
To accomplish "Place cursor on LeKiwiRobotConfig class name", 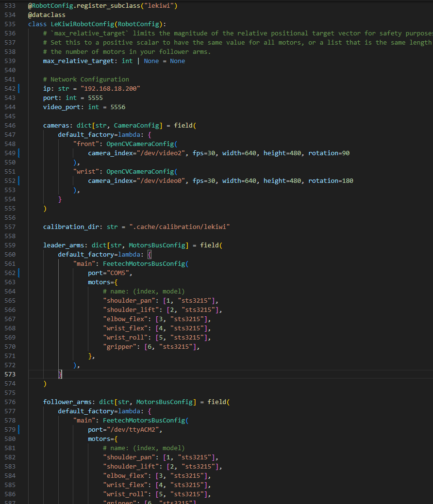I will (83, 24).
